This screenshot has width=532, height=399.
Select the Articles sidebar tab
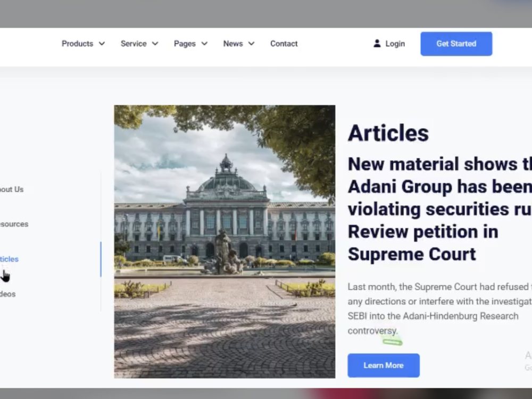click(x=9, y=259)
